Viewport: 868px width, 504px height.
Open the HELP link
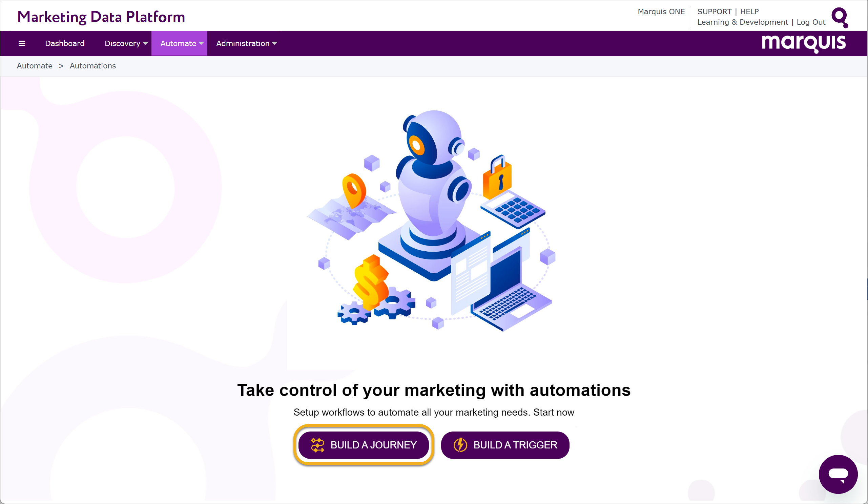pyautogui.click(x=749, y=12)
